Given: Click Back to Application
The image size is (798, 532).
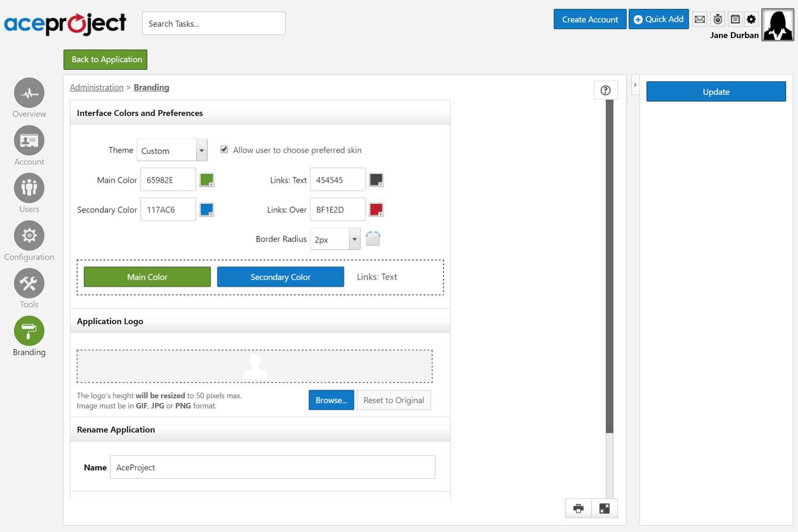Looking at the screenshot, I should (105, 59).
